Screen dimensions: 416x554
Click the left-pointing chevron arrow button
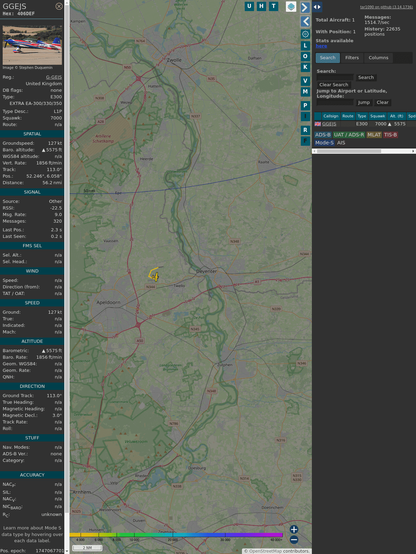point(305,22)
